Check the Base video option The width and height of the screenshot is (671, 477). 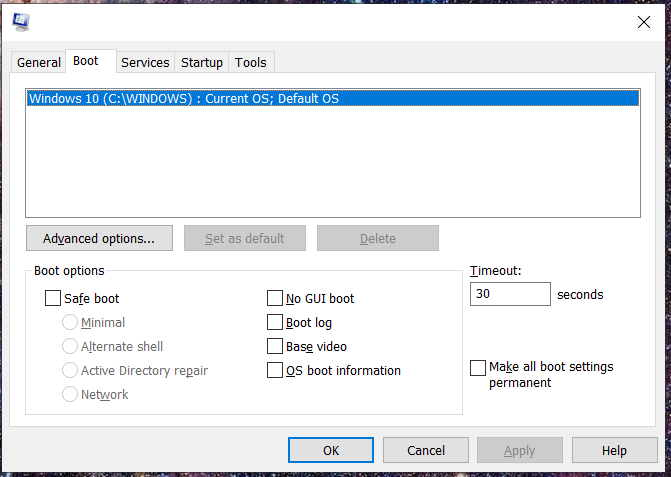pyautogui.click(x=275, y=346)
